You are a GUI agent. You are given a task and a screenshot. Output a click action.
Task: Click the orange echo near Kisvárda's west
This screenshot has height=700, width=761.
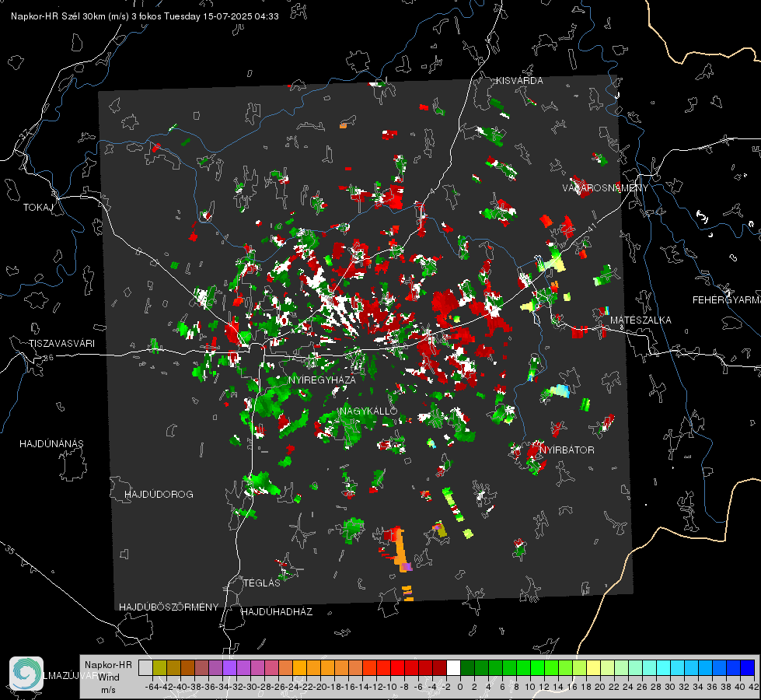(x=344, y=125)
